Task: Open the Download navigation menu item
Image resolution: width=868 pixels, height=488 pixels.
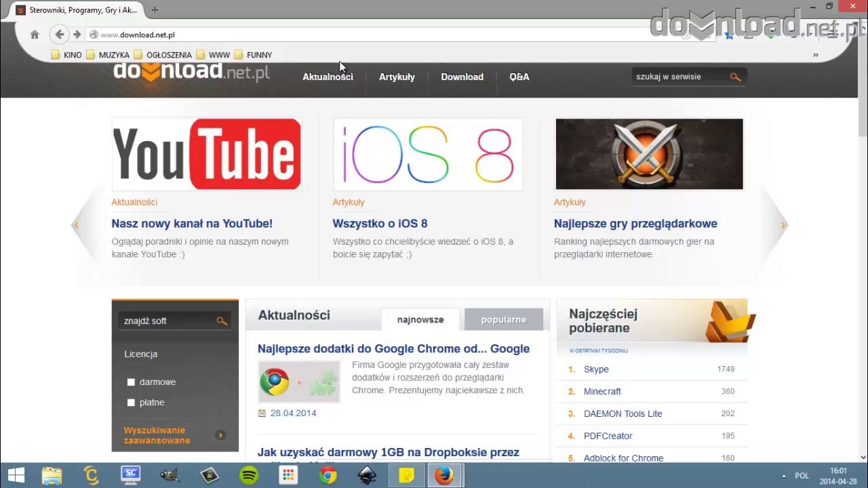Action: point(462,77)
